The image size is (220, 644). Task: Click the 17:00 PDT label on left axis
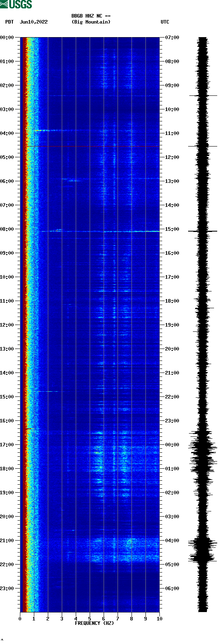[x=7, y=445]
